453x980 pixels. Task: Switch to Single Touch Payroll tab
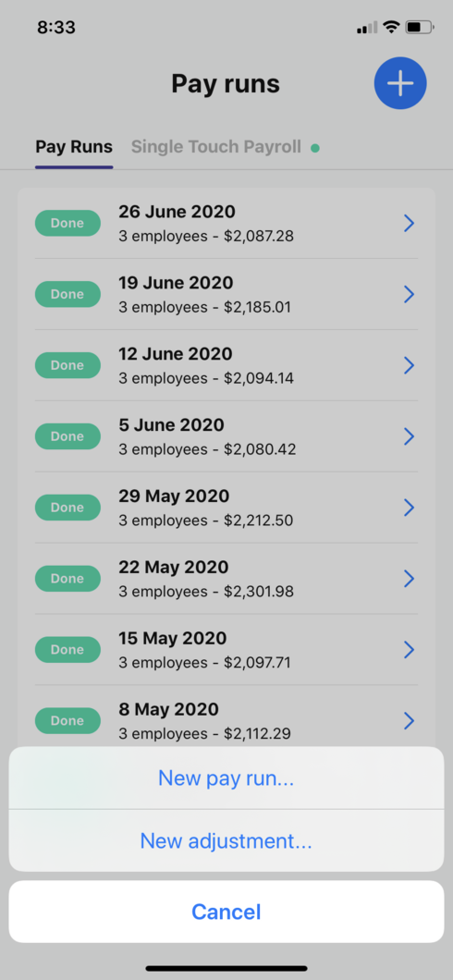[x=216, y=147]
